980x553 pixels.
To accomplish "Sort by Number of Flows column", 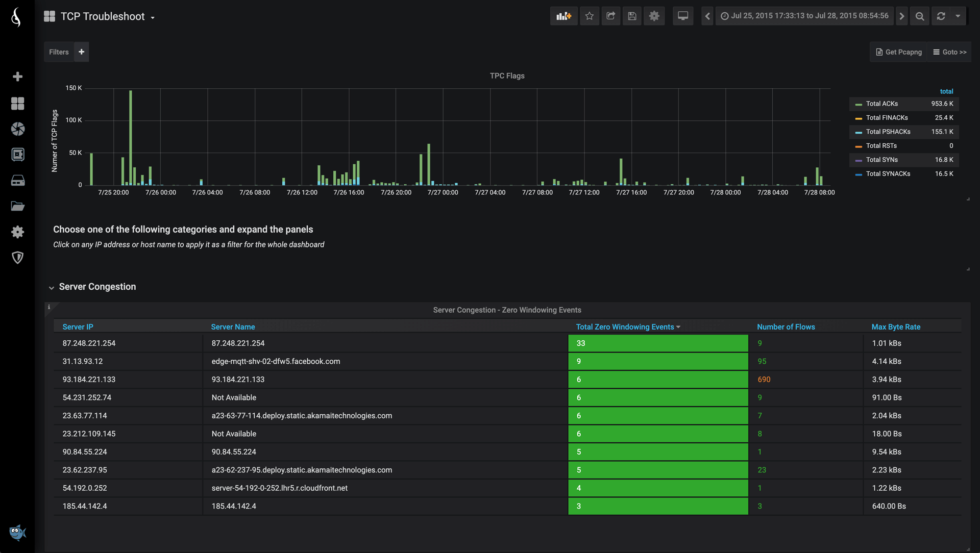I will [786, 327].
